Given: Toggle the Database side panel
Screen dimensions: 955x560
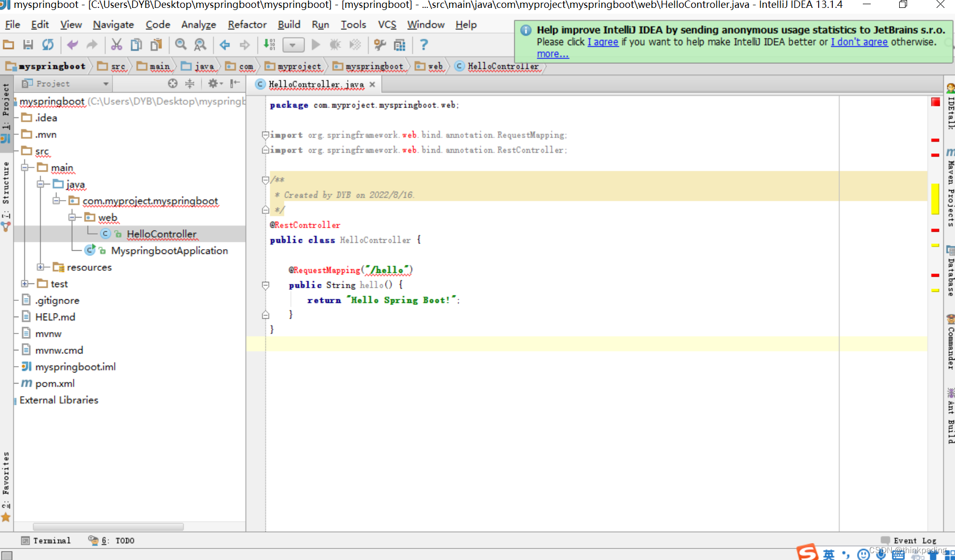Looking at the screenshot, I should point(950,271).
